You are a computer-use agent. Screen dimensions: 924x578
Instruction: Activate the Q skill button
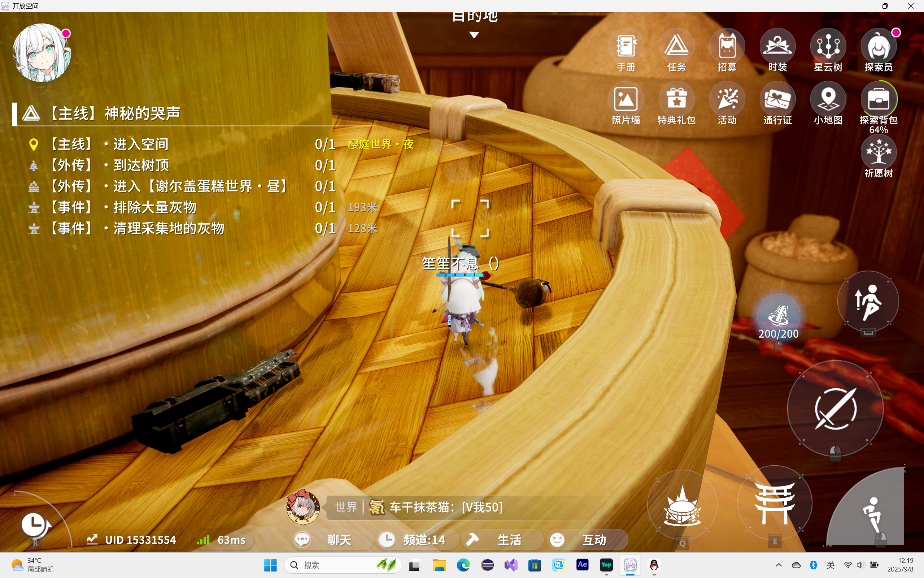[x=682, y=505]
